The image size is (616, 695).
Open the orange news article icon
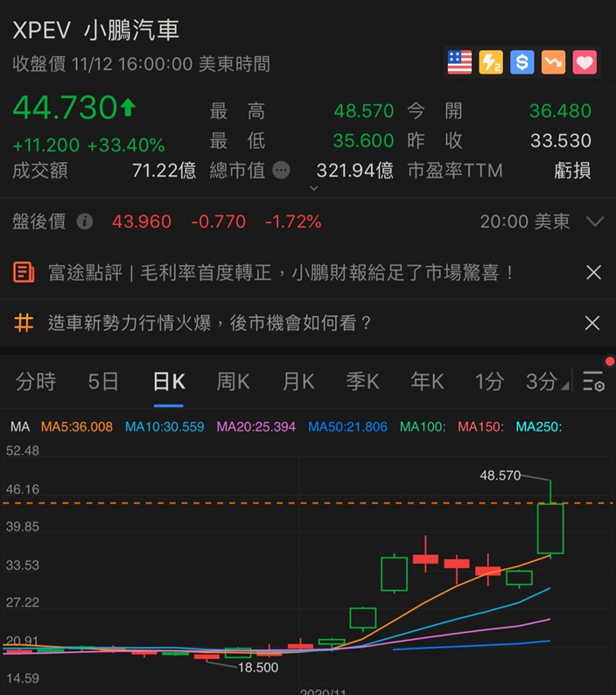(x=24, y=272)
